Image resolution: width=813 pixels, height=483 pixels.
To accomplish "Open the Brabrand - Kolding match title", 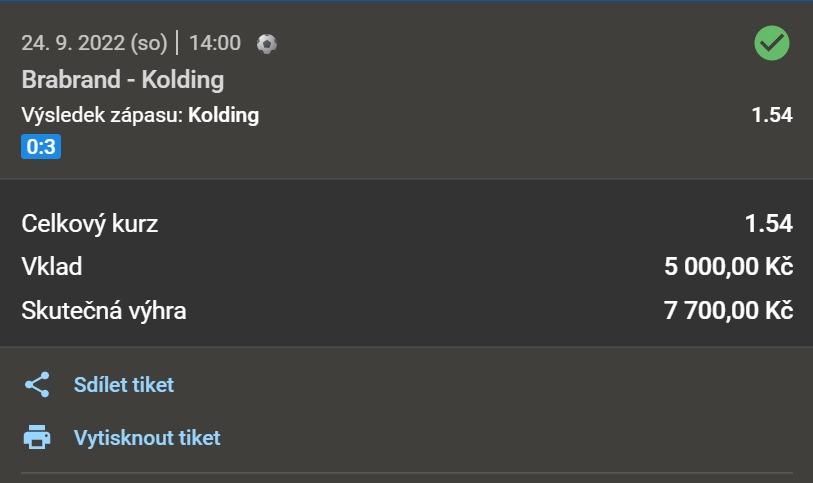I will [x=122, y=79].
